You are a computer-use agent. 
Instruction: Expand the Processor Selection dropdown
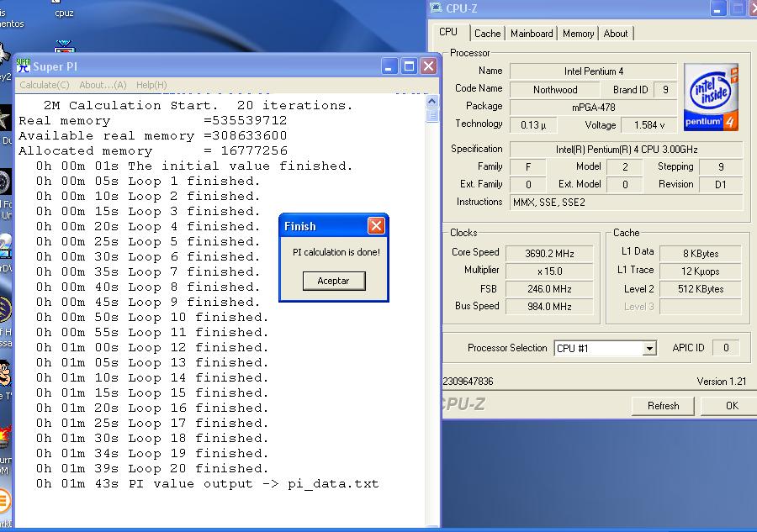[x=648, y=348]
